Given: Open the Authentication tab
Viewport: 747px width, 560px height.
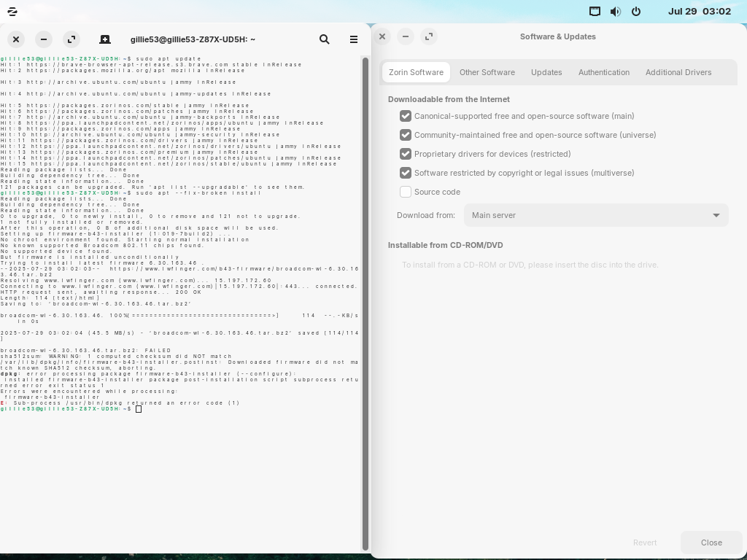Looking at the screenshot, I should click(603, 72).
